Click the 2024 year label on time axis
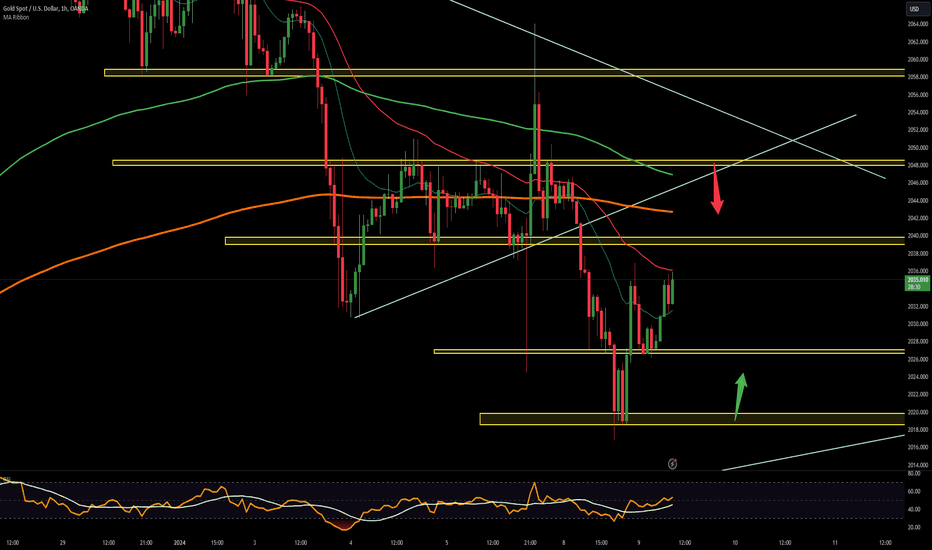 [180, 543]
